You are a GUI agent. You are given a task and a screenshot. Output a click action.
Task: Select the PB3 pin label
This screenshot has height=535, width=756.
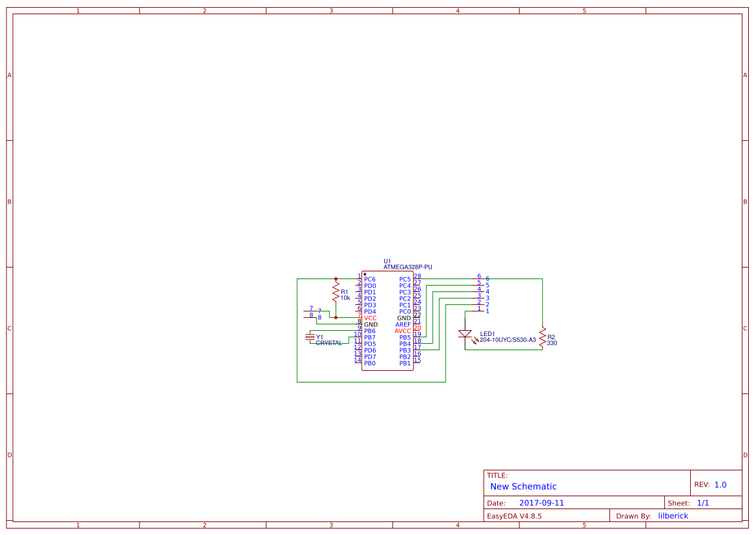click(405, 350)
